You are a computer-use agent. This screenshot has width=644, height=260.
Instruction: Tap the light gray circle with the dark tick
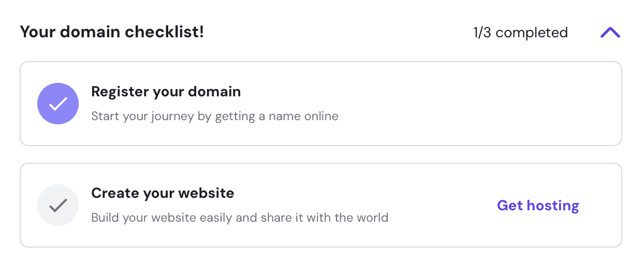[x=58, y=205]
